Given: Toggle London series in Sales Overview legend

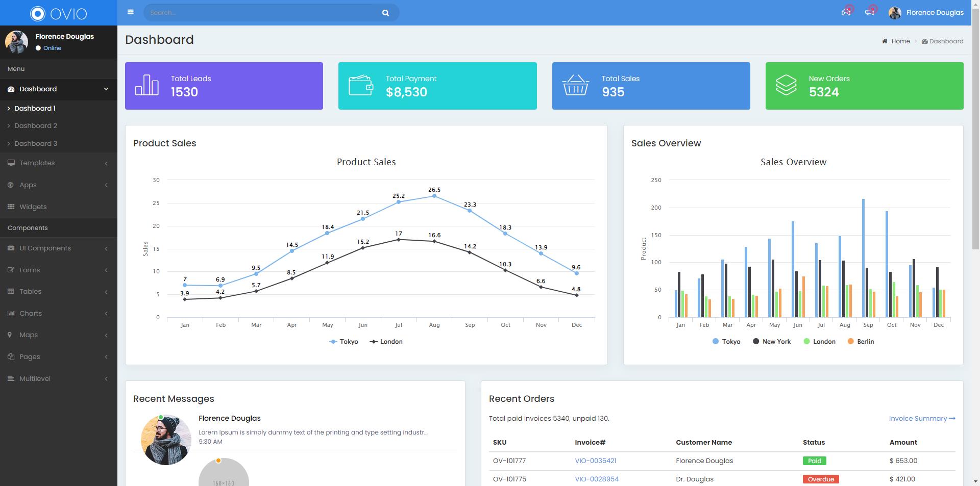Looking at the screenshot, I should tap(819, 342).
